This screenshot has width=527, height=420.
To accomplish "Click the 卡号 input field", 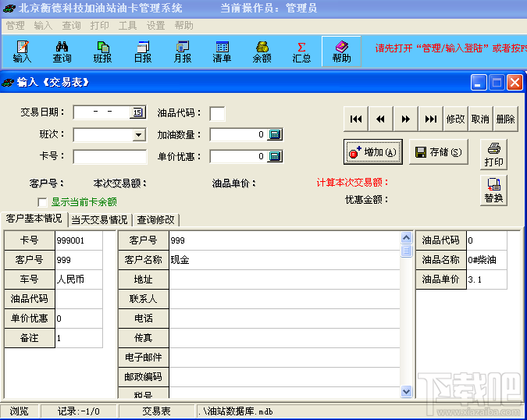I will coord(110,157).
